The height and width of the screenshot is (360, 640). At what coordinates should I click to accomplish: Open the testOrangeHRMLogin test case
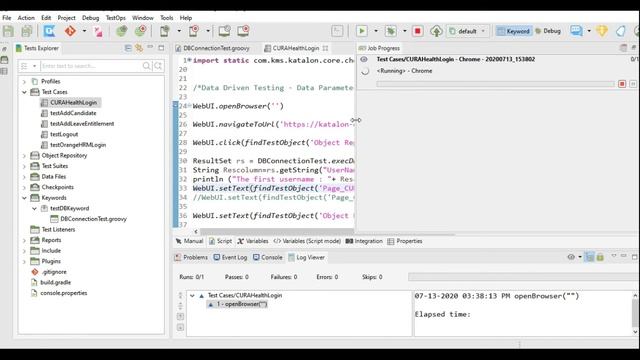(78, 145)
